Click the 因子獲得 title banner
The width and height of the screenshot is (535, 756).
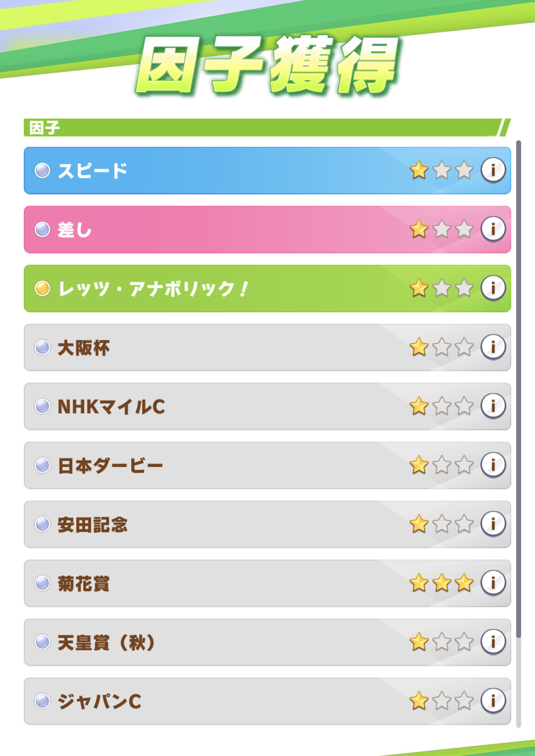click(x=267, y=64)
